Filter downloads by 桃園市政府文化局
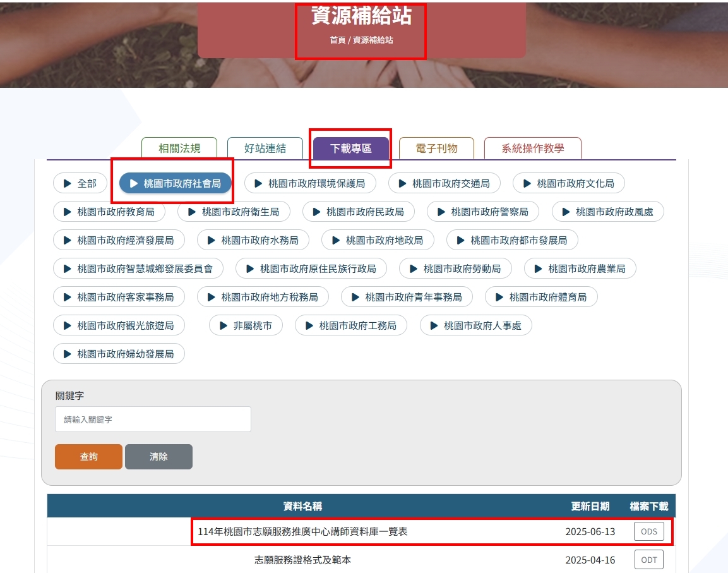Screen dimensions: 728x573 pos(569,183)
